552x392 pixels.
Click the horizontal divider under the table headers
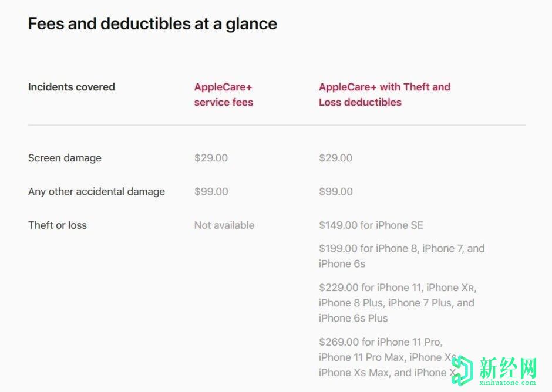tap(277, 125)
